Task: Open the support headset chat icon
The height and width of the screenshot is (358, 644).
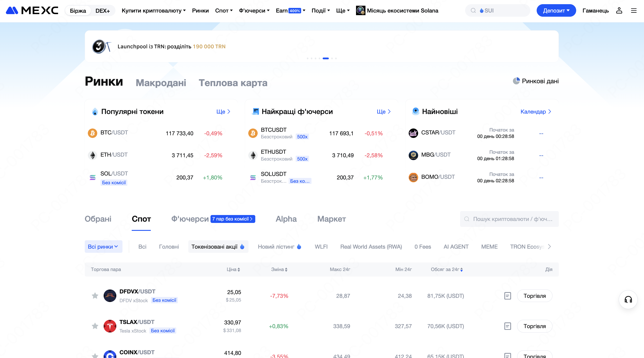Action: point(628,299)
